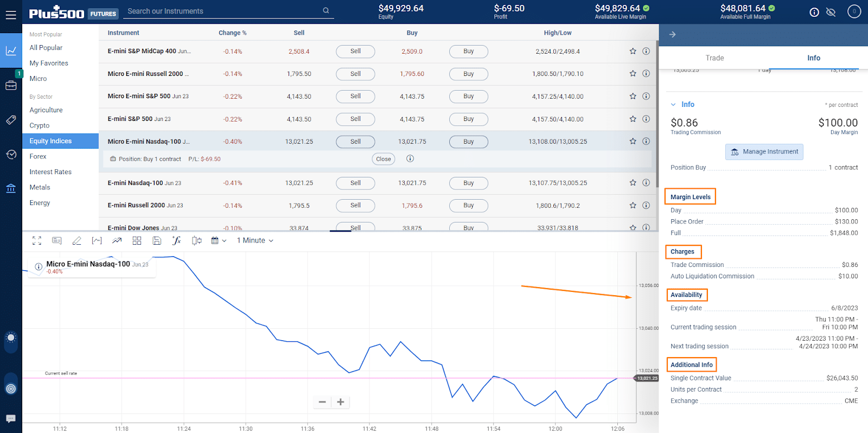Sell Micro E-mini Nasdaq-100

point(355,142)
